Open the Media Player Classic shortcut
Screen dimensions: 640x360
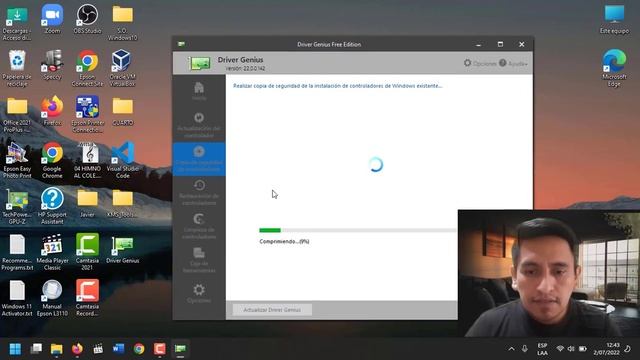point(52,252)
